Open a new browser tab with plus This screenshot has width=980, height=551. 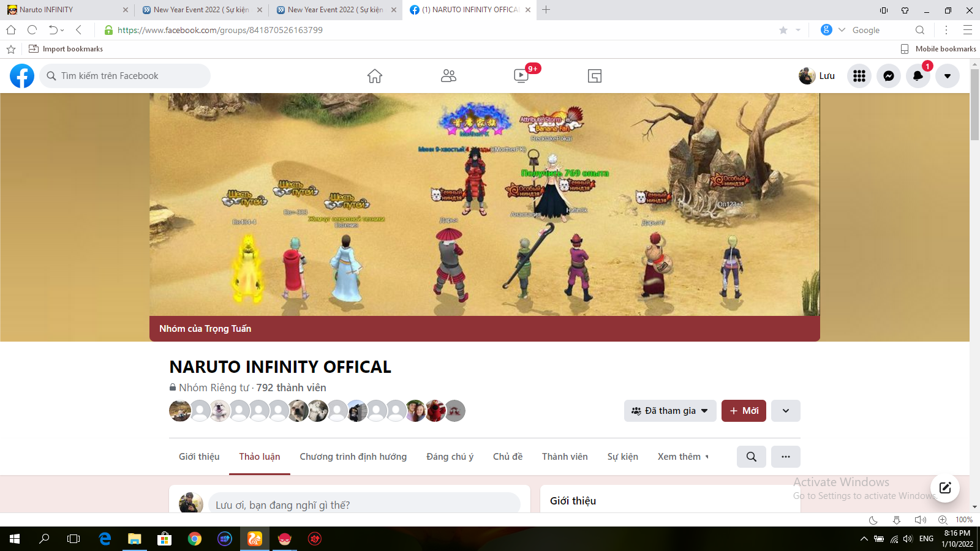pyautogui.click(x=546, y=10)
